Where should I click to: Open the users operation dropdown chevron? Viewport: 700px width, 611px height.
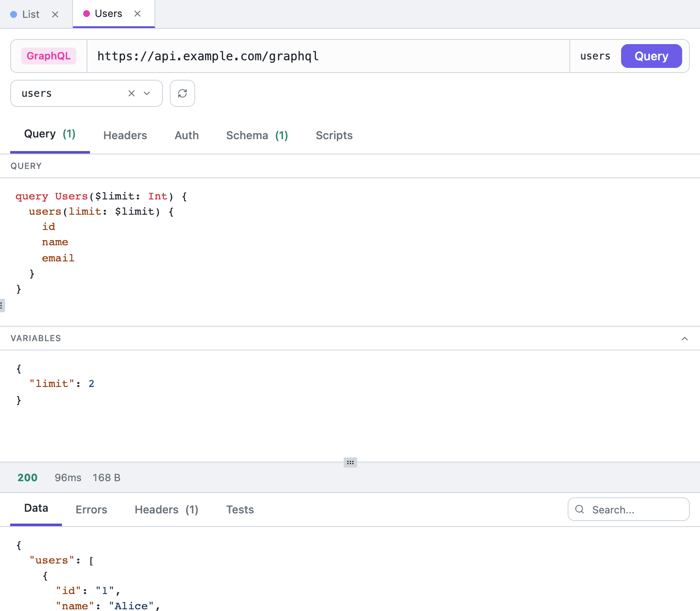tap(147, 93)
